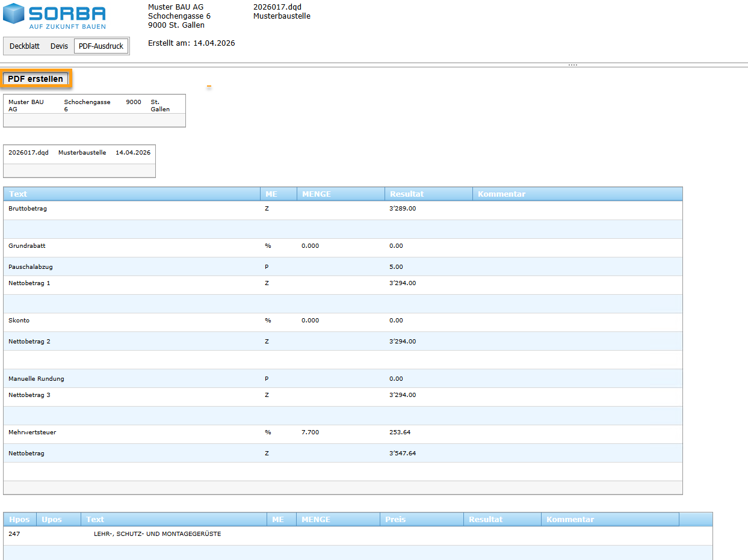Click 9000 St. Gallen in the page header
The image size is (748, 560).
176,25
